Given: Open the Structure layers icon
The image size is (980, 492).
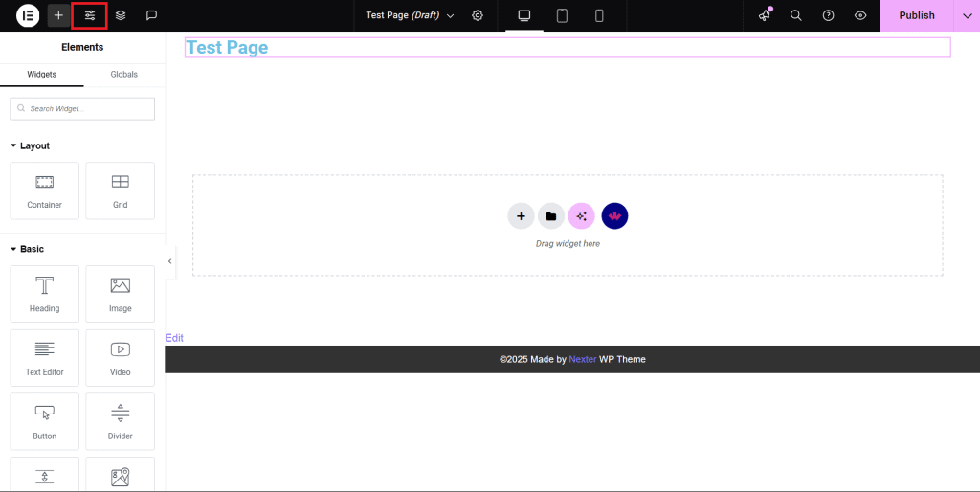Looking at the screenshot, I should click(x=121, y=15).
